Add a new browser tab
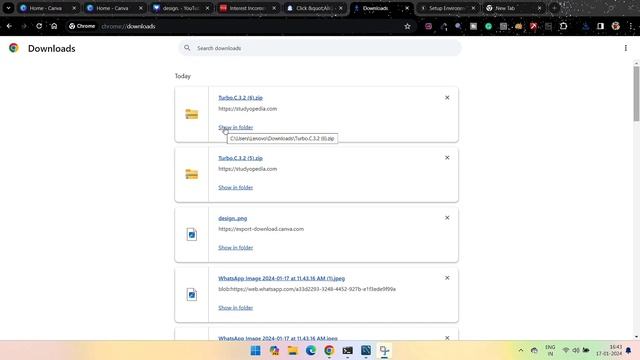The image size is (640, 360). [x=554, y=8]
